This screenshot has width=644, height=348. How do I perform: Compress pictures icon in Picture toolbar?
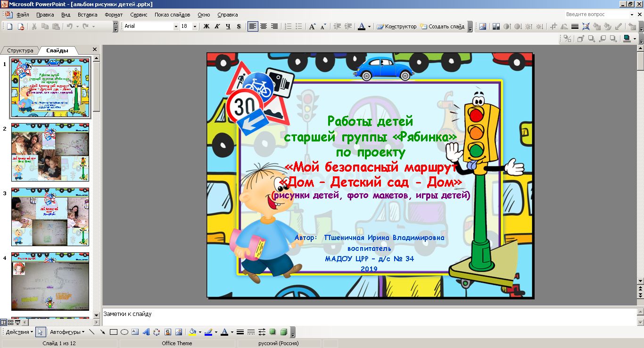(586, 26)
